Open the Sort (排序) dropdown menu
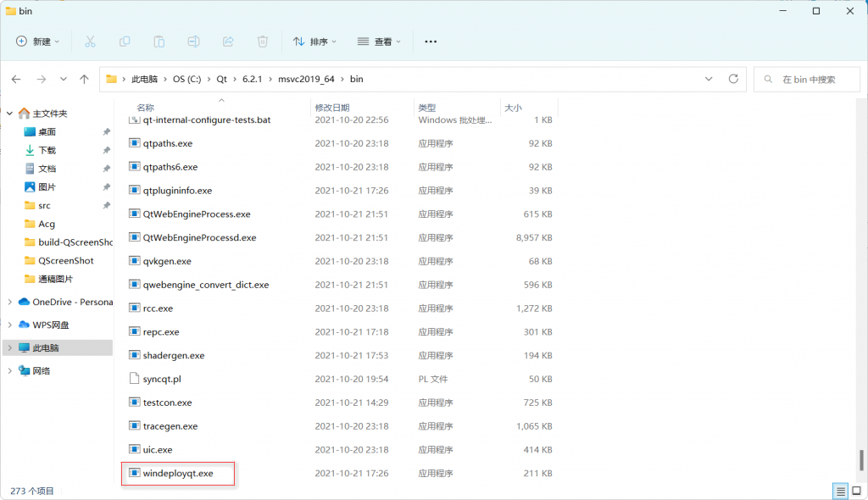 click(314, 42)
